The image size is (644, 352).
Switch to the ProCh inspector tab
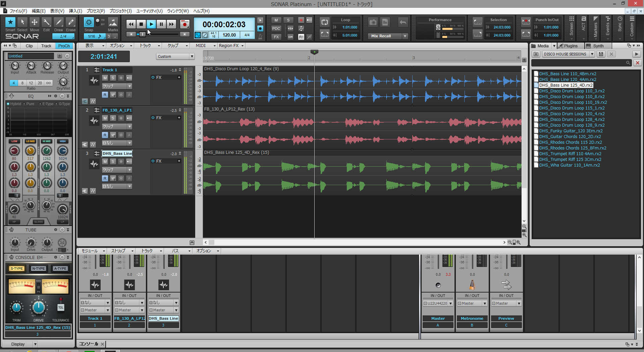coord(64,46)
